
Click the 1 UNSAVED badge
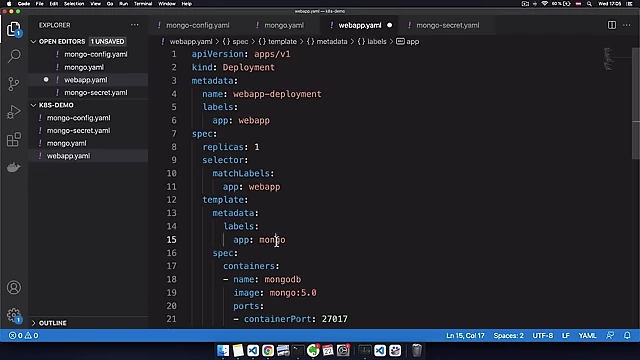point(107,42)
